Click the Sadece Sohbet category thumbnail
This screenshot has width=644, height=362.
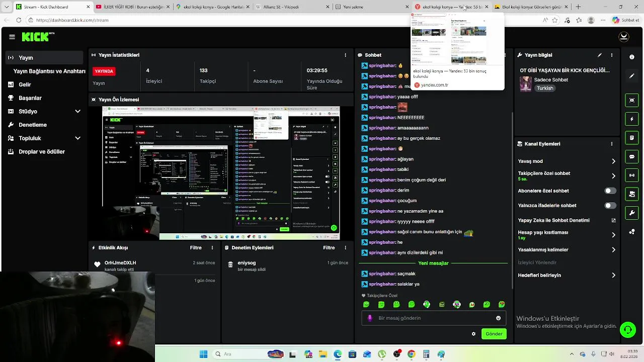(526, 83)
